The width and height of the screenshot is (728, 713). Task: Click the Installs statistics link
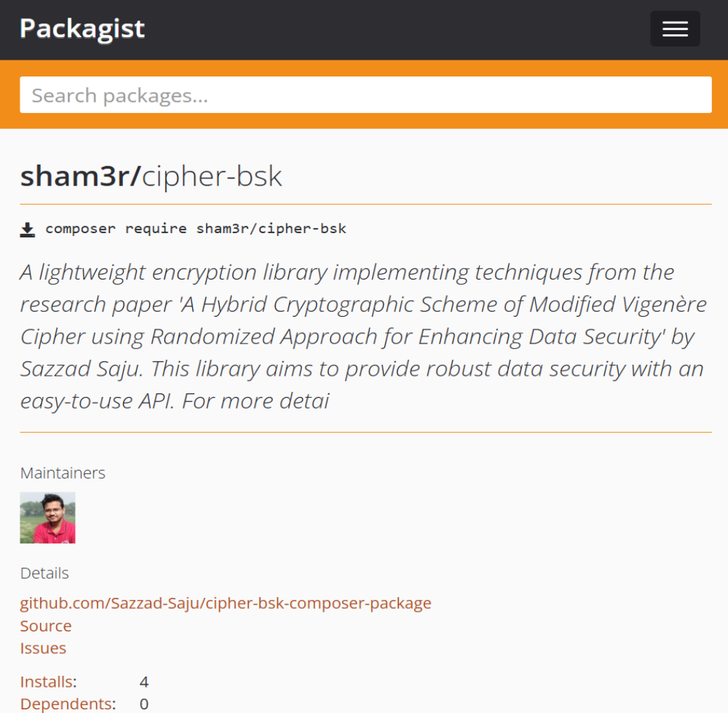47,682
